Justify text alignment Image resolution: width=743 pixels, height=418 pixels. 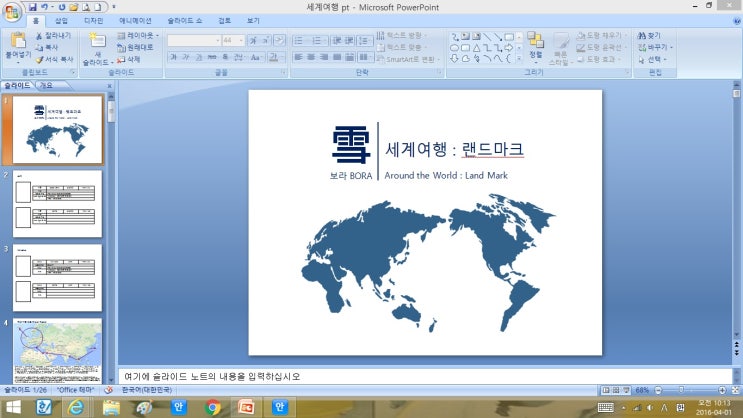(x=336, y=57)
